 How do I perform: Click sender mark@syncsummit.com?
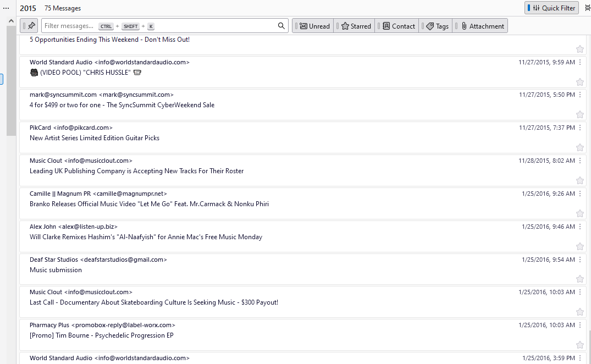coord(101,95)
